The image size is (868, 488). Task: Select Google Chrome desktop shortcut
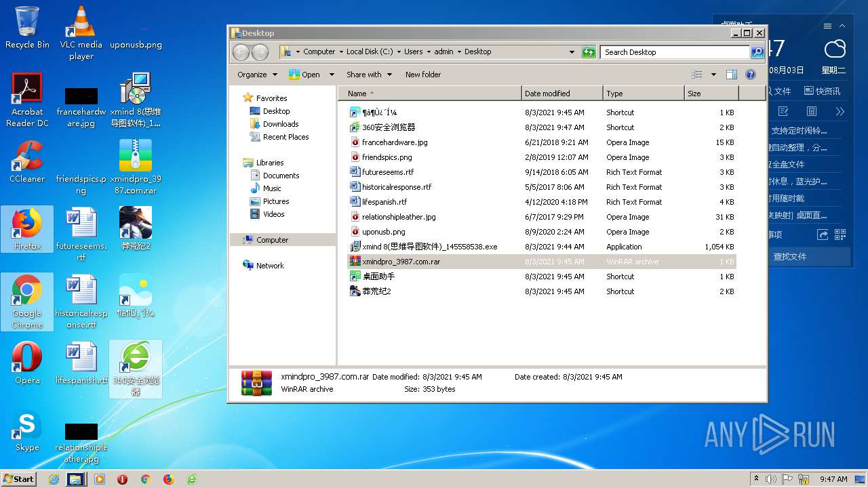[27, 302]
